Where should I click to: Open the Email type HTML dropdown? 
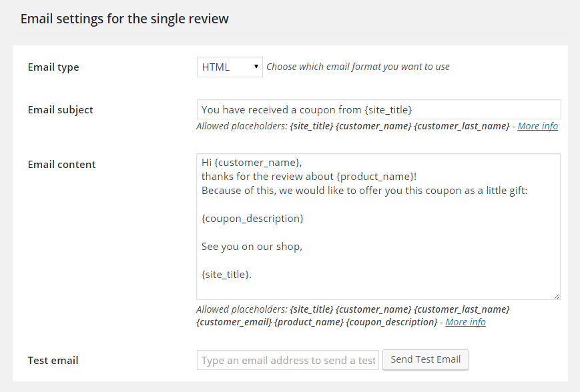pyautogui.click(x=230, y=67)
